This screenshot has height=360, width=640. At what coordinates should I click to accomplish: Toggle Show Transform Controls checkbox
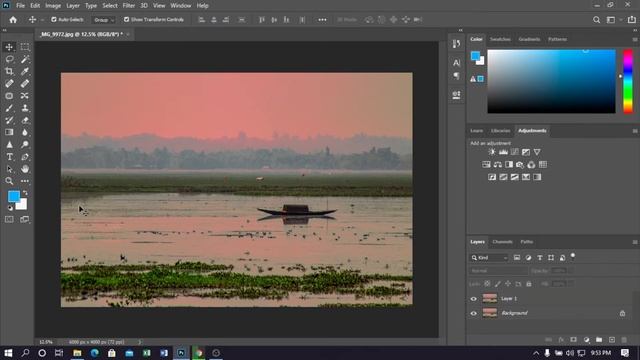point(126,19)
